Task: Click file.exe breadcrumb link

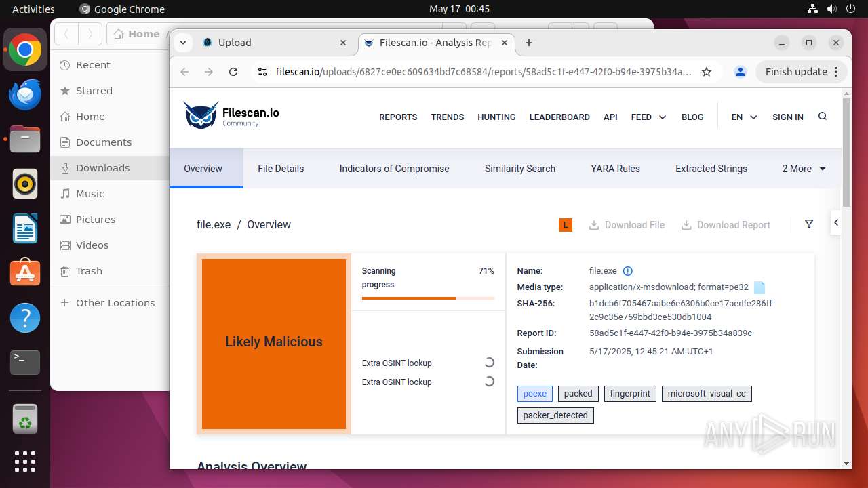Action: coord(214,224)
